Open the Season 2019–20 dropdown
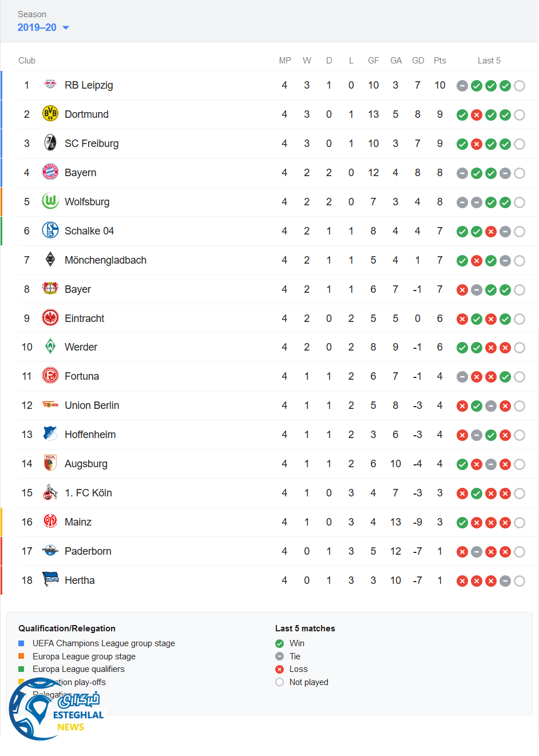This screenshot has height=756, width=539. point(43,27)
